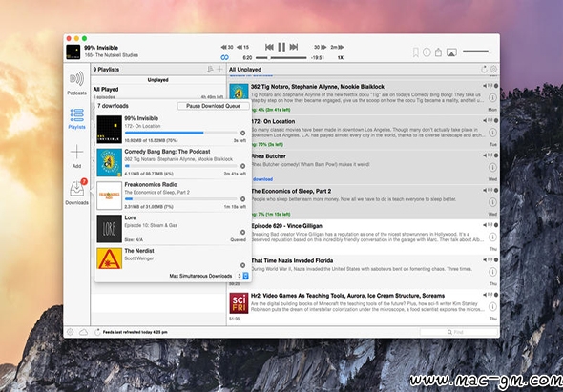Toggle played status dot on Hr2: Video Games
The image size is (563, 392).
pos(496,295)
